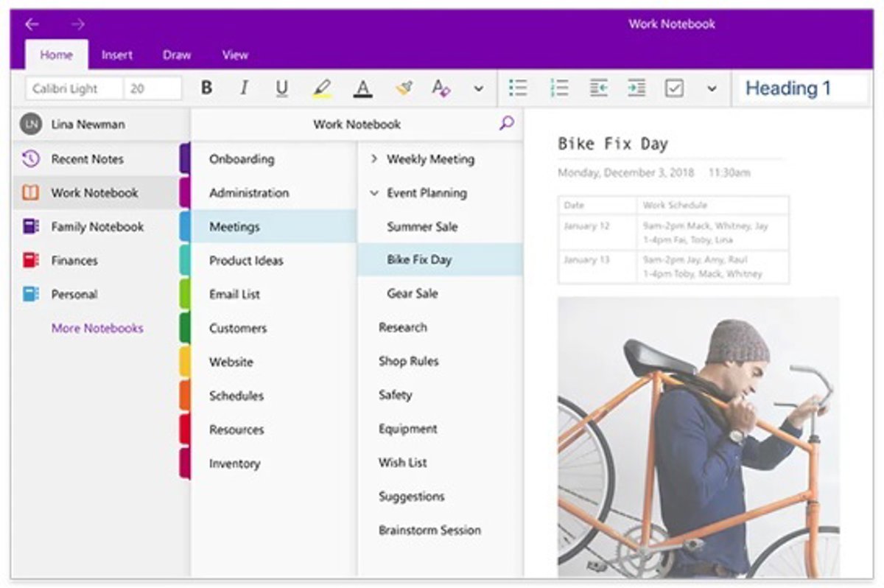Image resolution: width=884 pixels, height=588 pixels.
Task: Open the text formatting options dropdown
Action: [478, 89]
